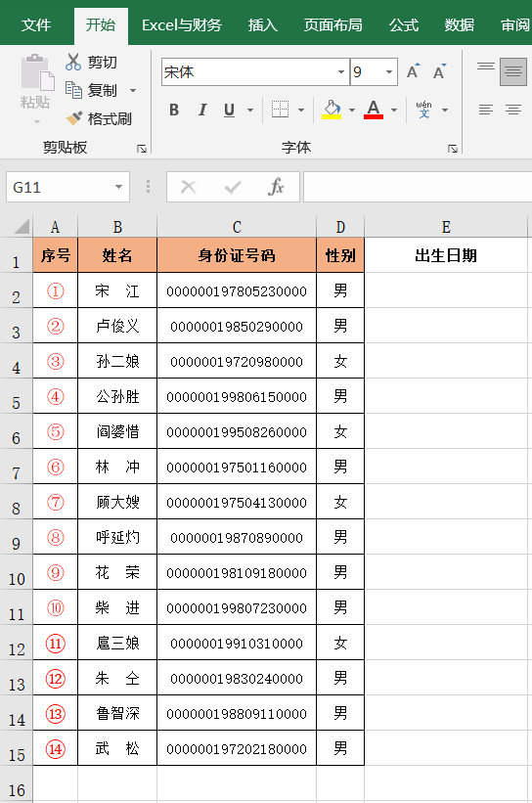Click inside the formula bar input
Screen dimensions: 532x803
coord(418,187)
